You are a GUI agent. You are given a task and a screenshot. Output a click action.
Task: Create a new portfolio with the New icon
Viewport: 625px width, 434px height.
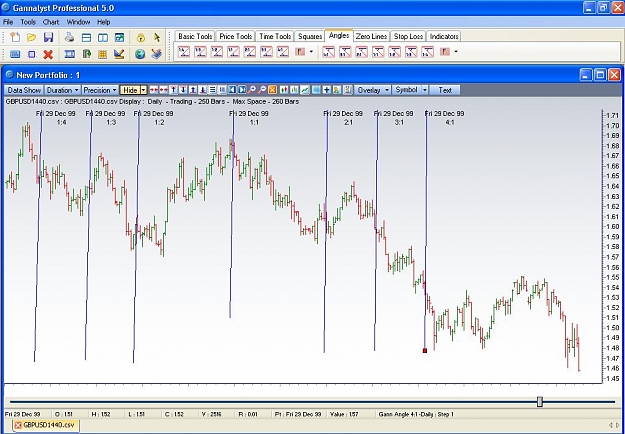[x=15, y=37]
